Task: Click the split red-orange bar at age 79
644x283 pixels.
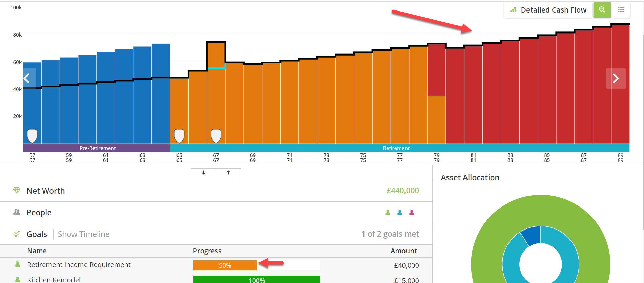Action: point(437,93)
